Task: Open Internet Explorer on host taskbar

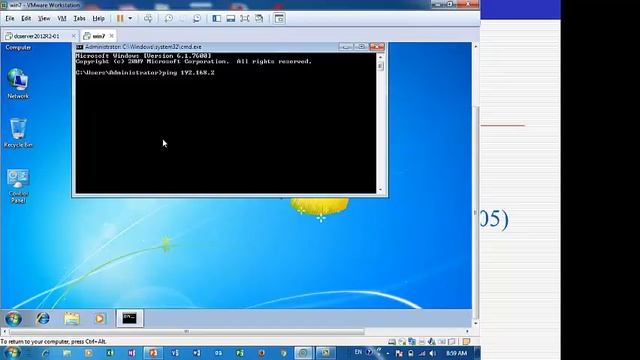Action: (x=45, y=353)
